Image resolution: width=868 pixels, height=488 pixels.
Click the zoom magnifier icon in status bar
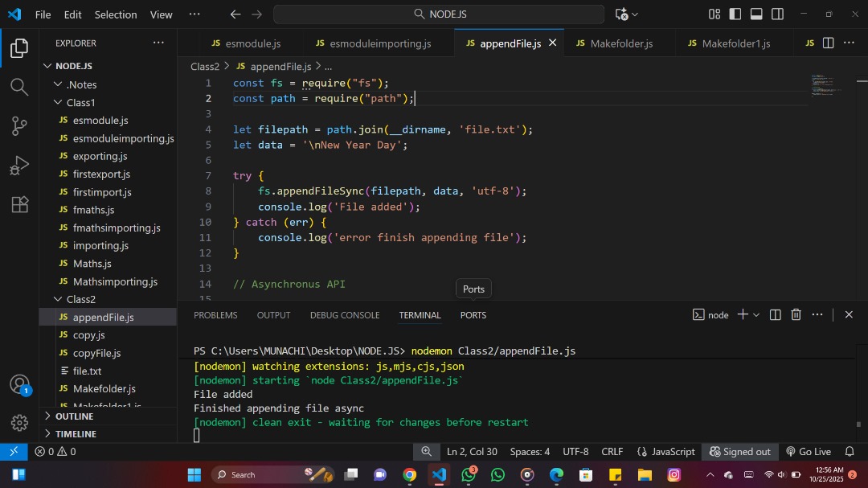pyautogui.click(x=426, y=452)
